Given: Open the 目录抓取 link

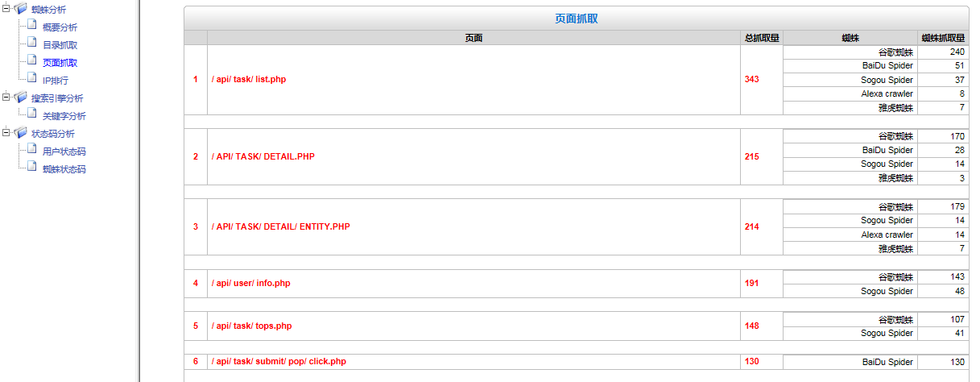Looking at the screenshot, I should pos(60,45).
